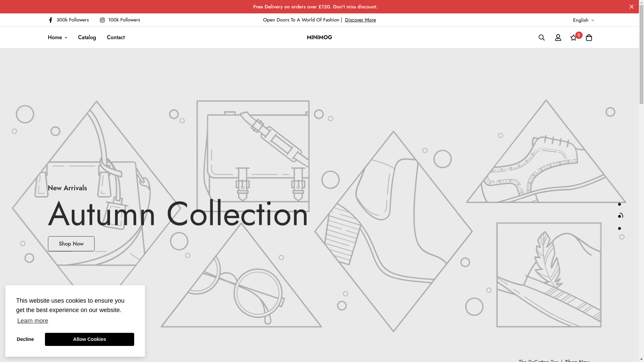
Task: Click the New Arrivals subheading
Action: [x=67, y=188]
